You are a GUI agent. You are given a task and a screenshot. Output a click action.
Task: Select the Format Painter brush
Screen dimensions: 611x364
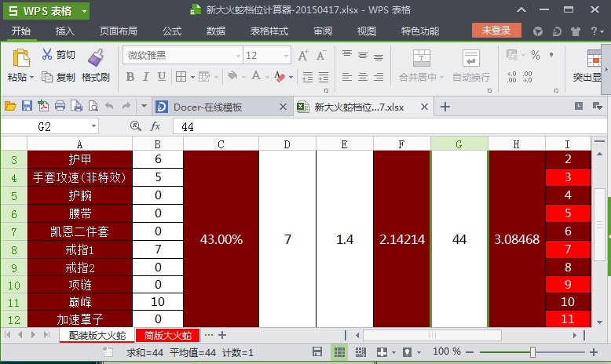coord(96,57)
